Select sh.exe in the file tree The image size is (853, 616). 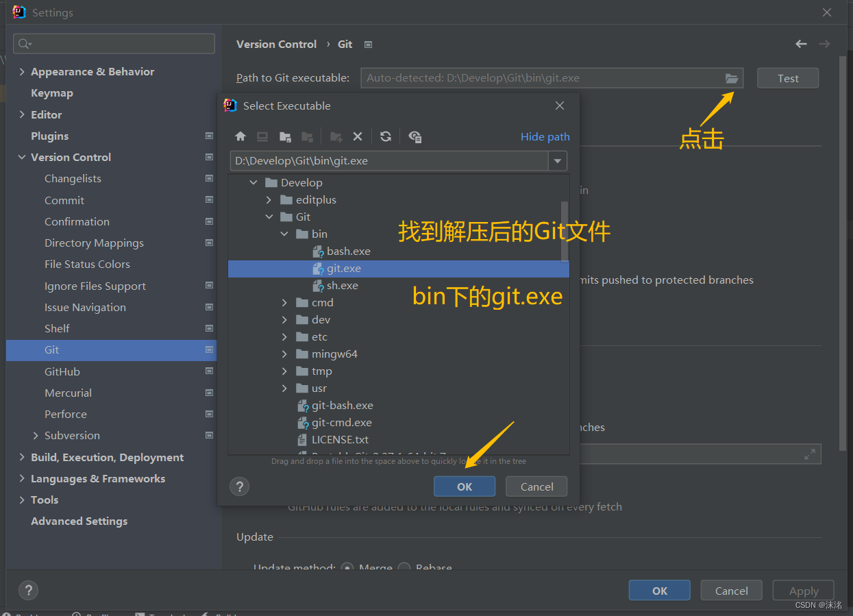[x=342, y=285]
